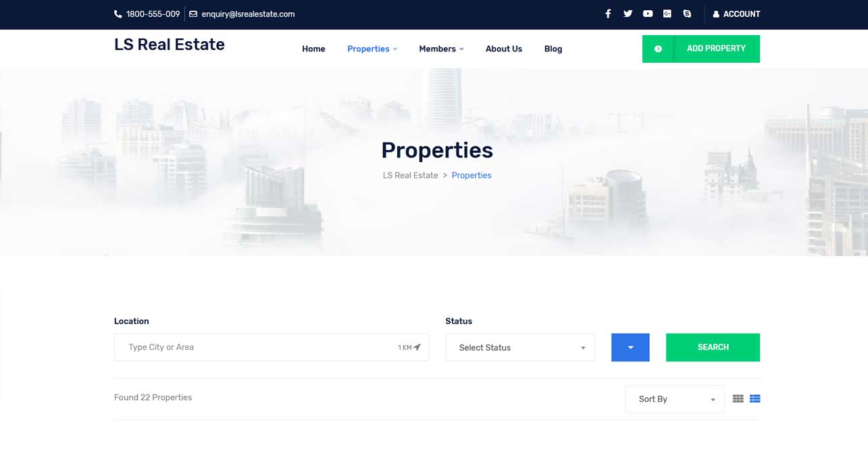Go to the Home menu item

[313, 49]
